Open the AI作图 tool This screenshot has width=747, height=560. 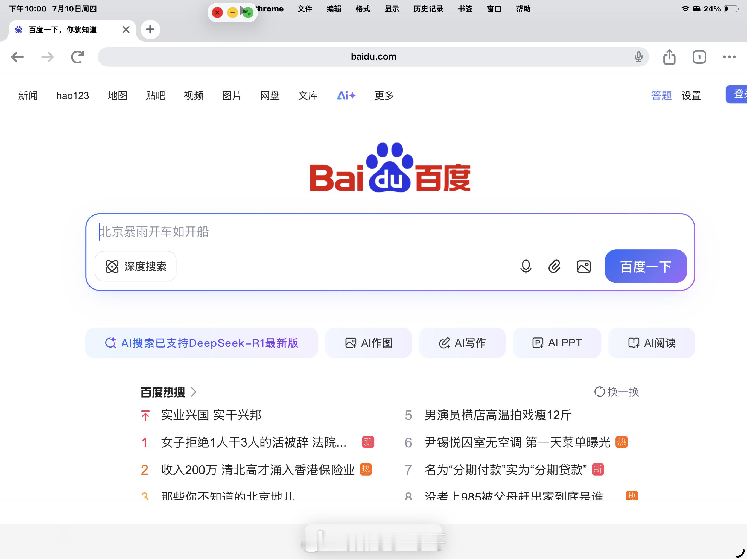click(368, 343)
